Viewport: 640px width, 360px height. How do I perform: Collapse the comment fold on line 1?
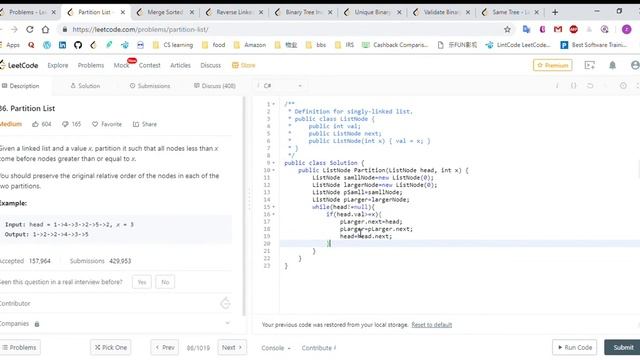(x=273, y=104)
